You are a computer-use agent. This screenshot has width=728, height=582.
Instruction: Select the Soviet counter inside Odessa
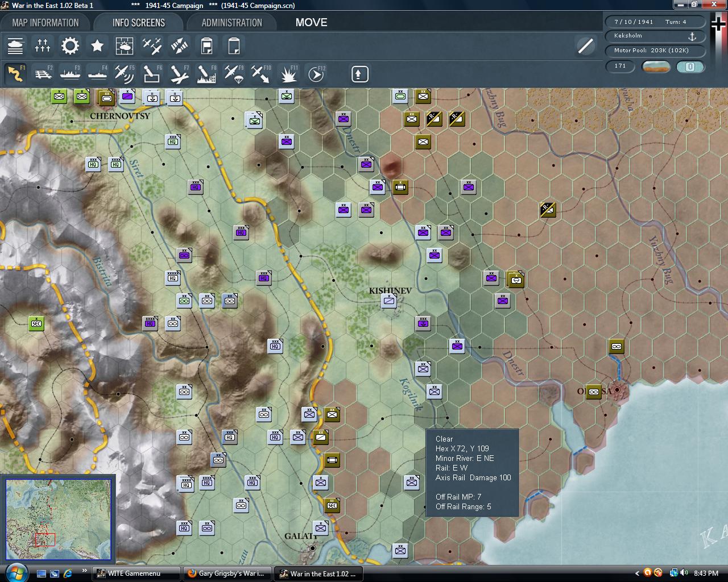tap(594, 392)
